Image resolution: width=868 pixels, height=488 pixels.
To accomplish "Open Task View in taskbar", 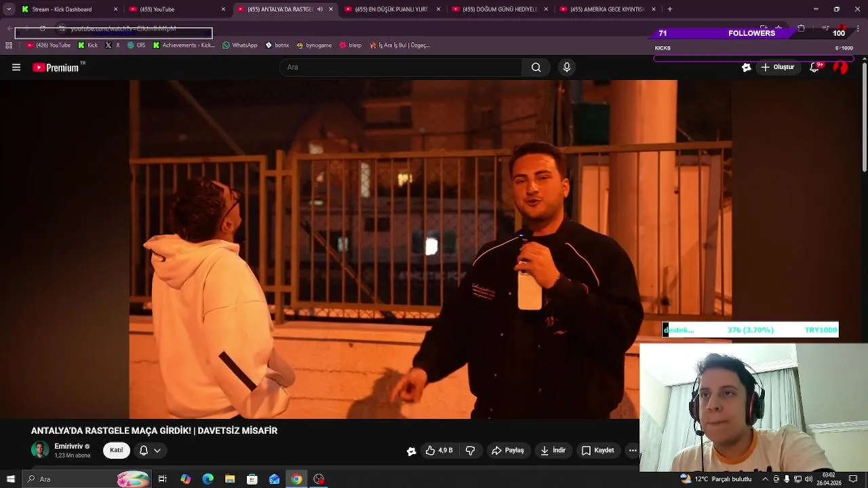I will tap(163, 479).
